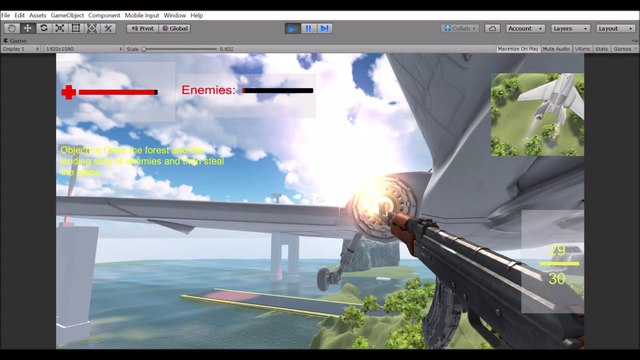640x360 pixels.
Task: Open the Collab dropdown
Action: 460,29
